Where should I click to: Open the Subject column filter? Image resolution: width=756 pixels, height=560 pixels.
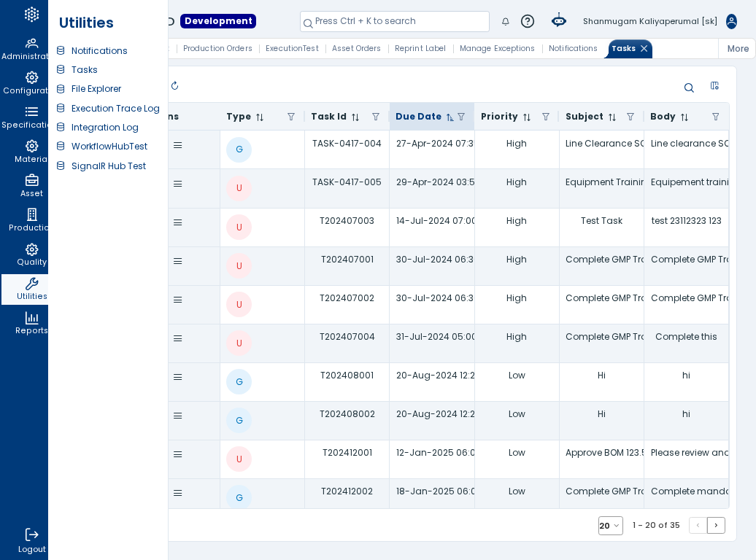point(630,117)
